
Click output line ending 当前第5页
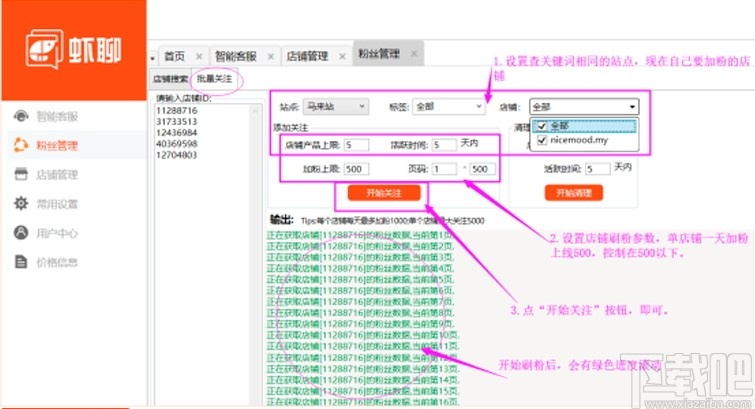(360, 279)
